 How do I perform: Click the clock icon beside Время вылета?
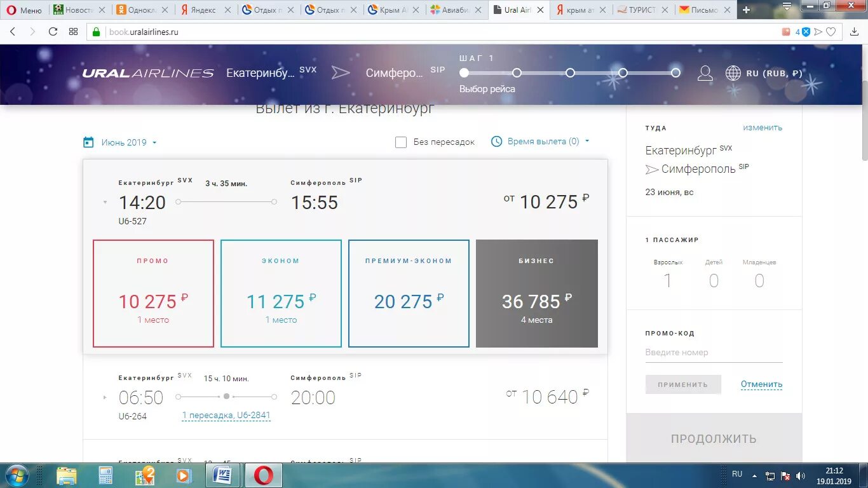(497, 142)
